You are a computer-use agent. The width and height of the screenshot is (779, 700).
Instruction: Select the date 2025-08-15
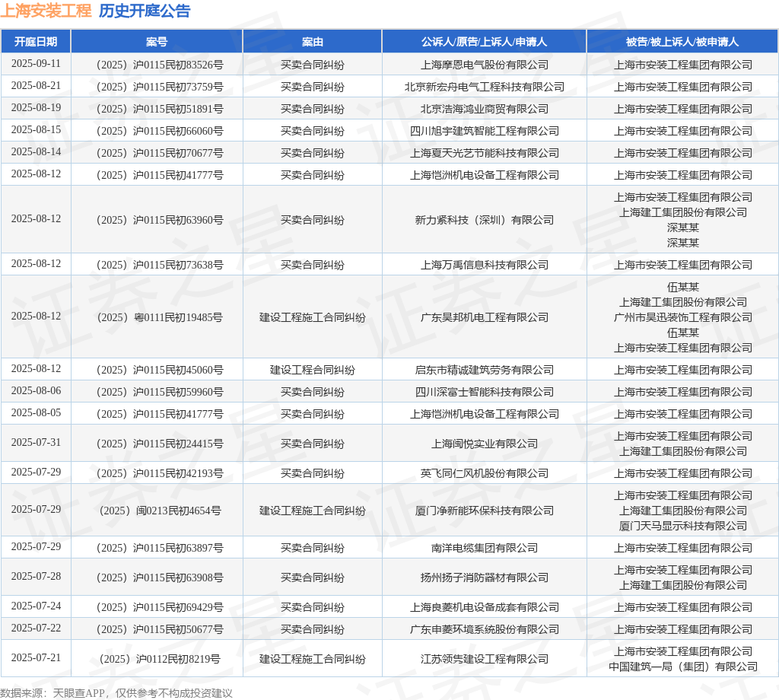(x=36, y=130)
